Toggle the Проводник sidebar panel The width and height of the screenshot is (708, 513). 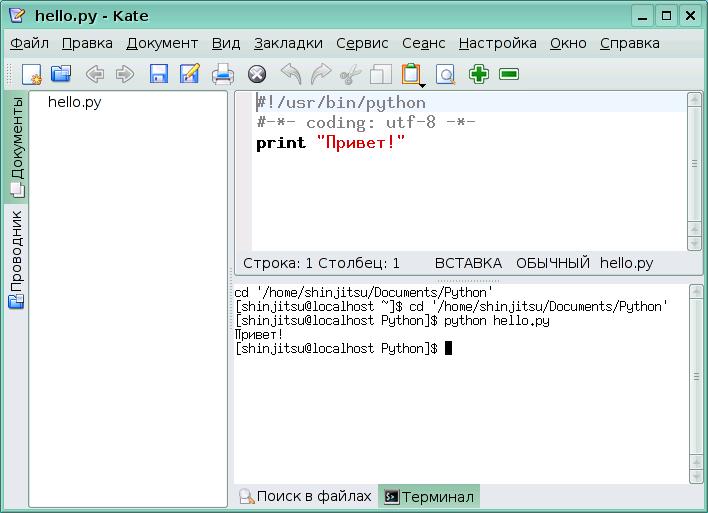pyautogui.click(x=16, y=258)
